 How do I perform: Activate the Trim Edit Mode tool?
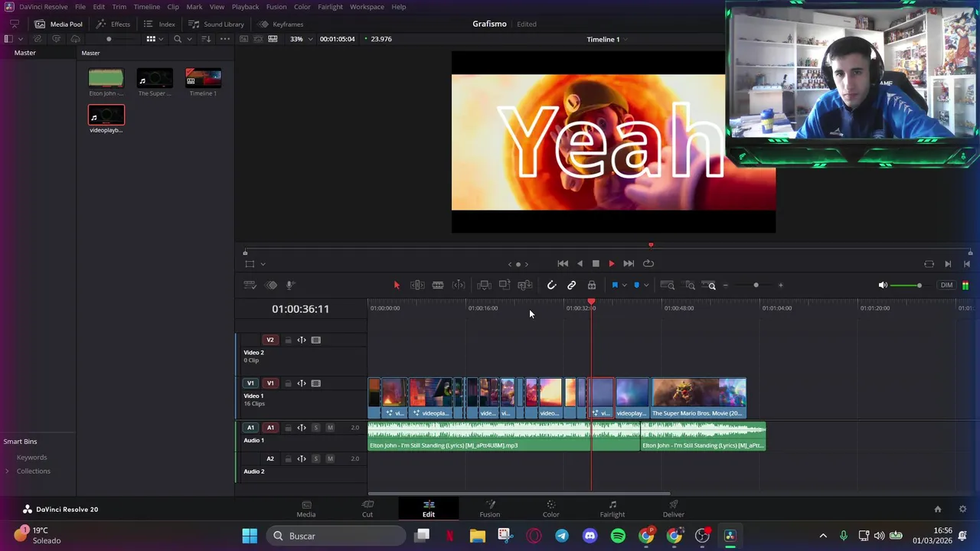417,285
